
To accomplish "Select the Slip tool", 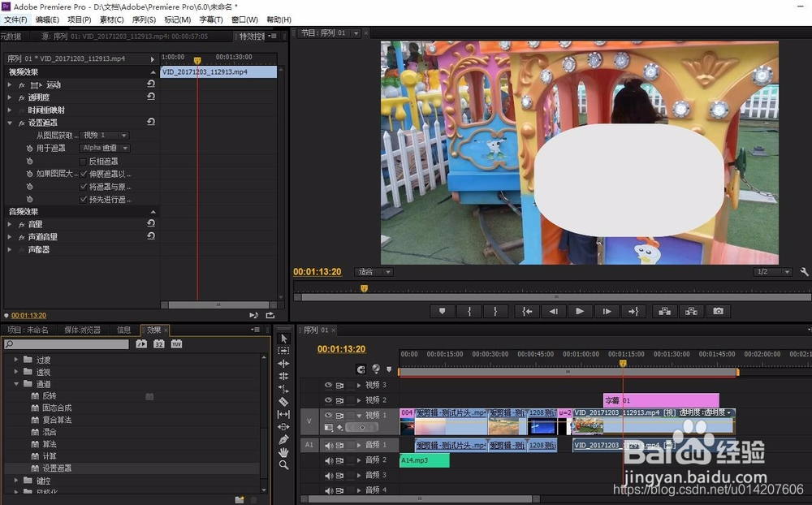I will pyautogui.click(x=283, y=414).
